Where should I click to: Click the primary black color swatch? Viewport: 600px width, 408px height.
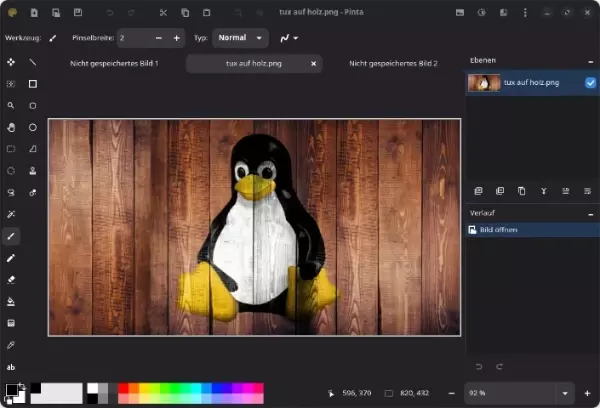[11, 390]
